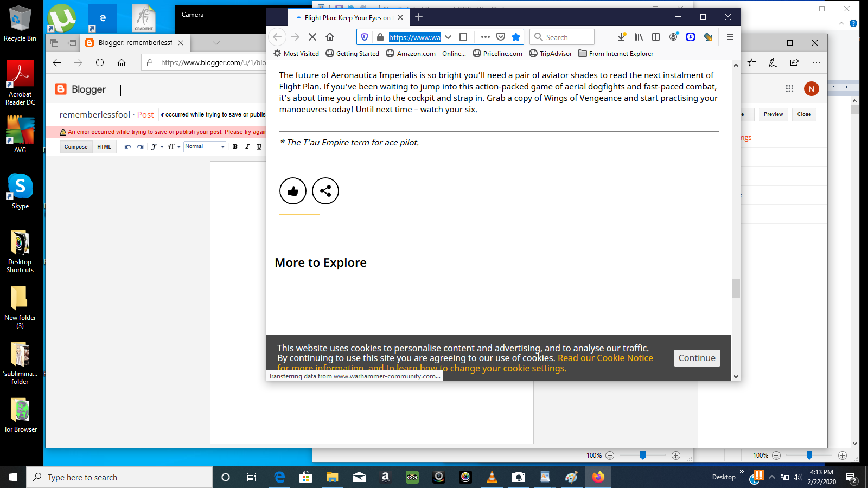The width and height of the screenshot is (868, 488).
Task: Redo in Blogger editor
Action: [140, 146]
